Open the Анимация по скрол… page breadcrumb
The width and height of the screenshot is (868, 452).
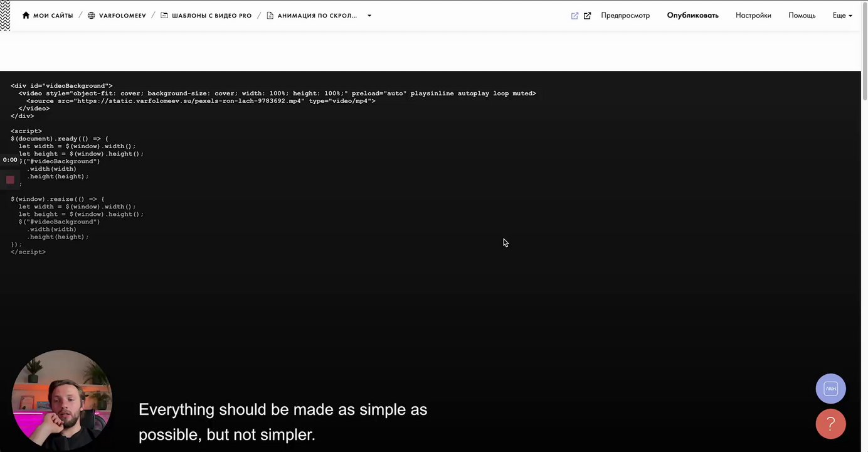pyautogui.click(x=317, y=16)
